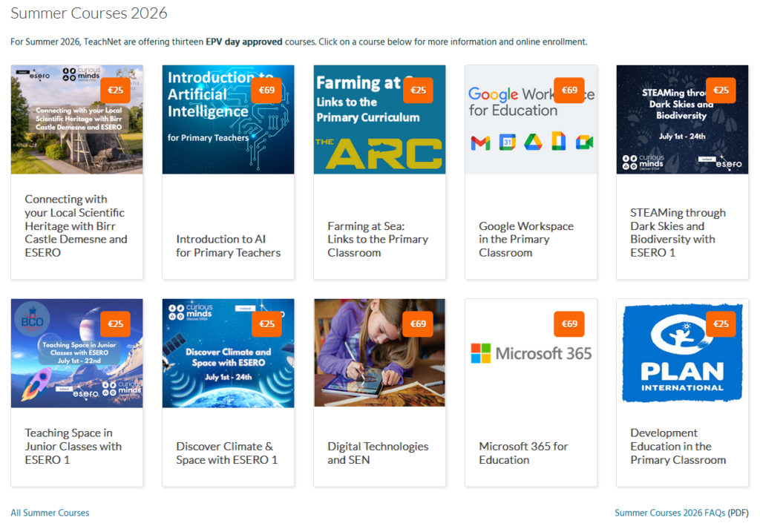
Task: Click the ESERO logo on Birr Castle card
Action: coord(39,75)
